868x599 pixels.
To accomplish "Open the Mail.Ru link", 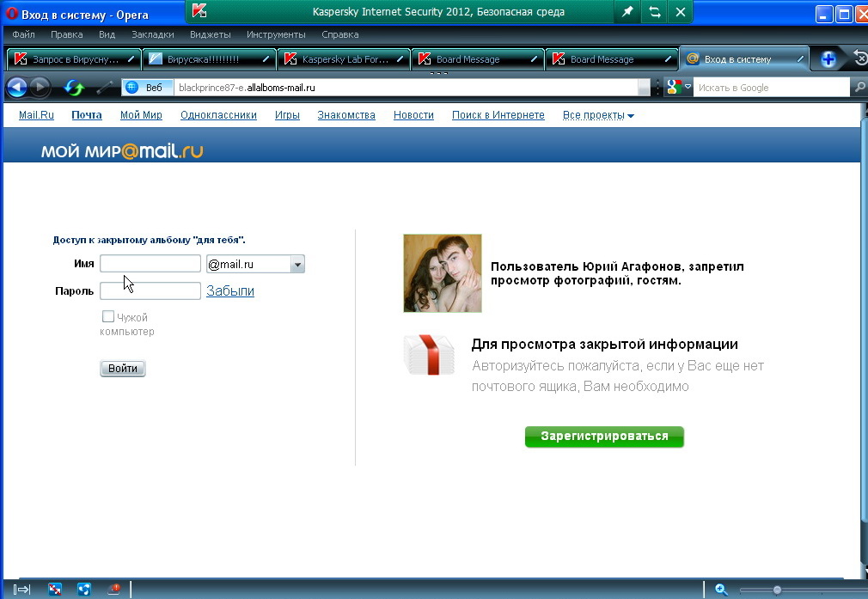I will click(36, 115).
